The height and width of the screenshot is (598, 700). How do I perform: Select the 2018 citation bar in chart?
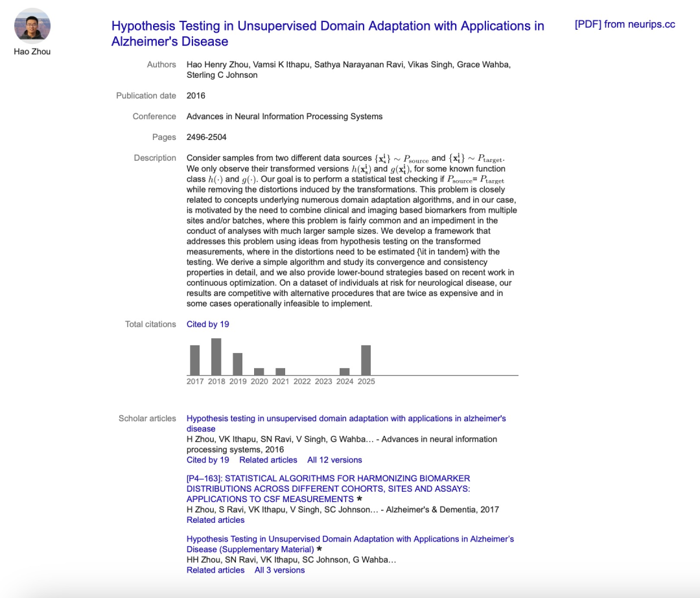tap(216, 357)
